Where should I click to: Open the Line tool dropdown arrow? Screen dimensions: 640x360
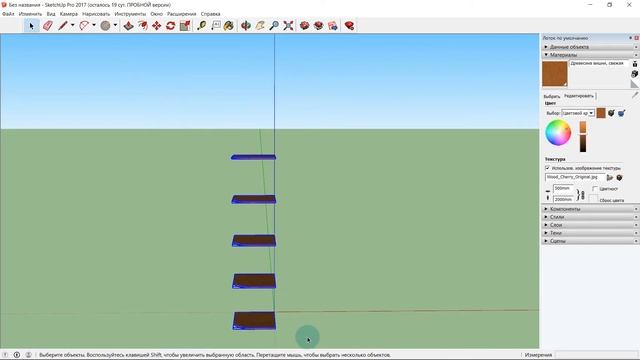[73, 25]
